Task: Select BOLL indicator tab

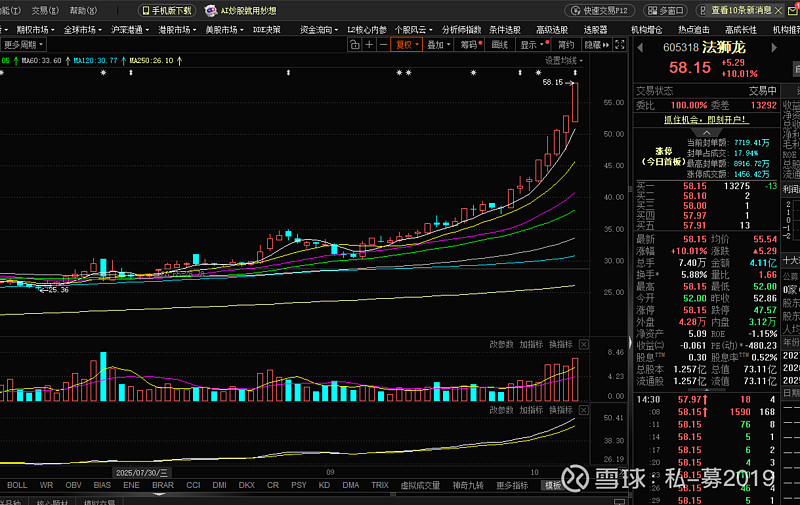Action: (x=17, y=485)
